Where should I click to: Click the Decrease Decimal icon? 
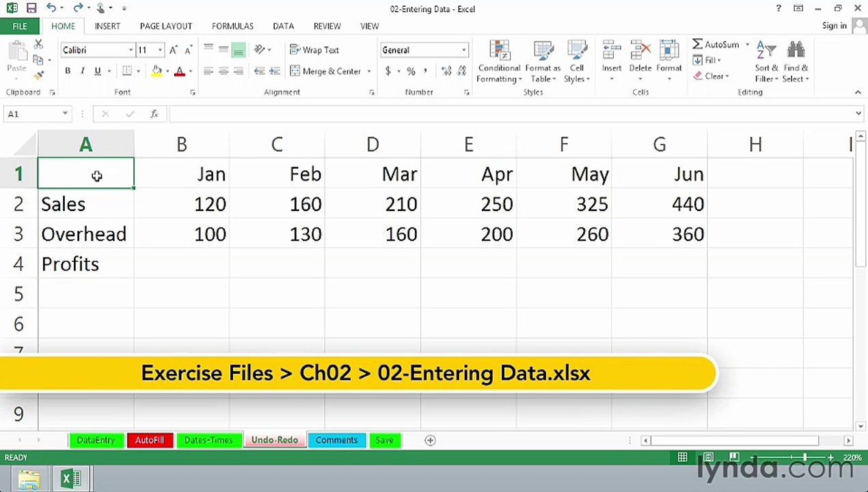point(462,71)
